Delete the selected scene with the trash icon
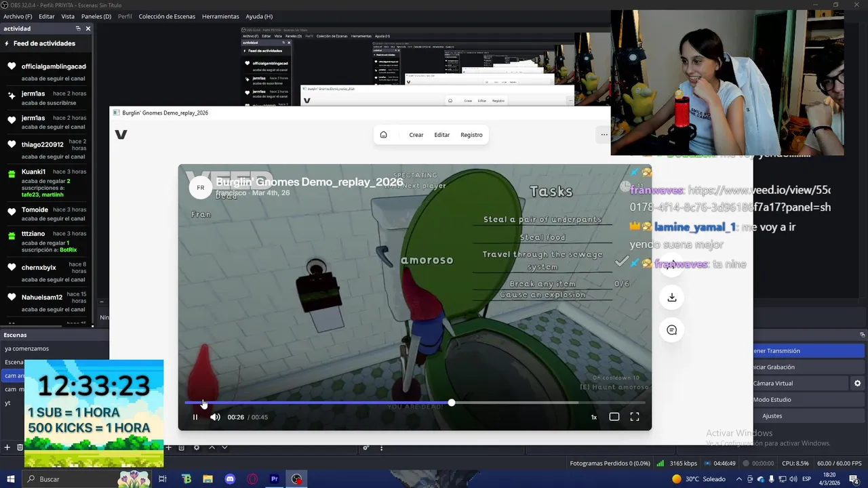868x488 pixels. click(20, 447)
